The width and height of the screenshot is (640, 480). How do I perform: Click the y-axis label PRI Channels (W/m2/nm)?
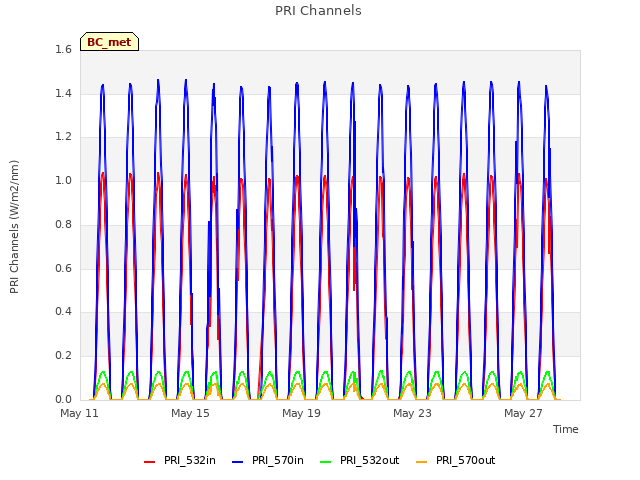(14, 227)
